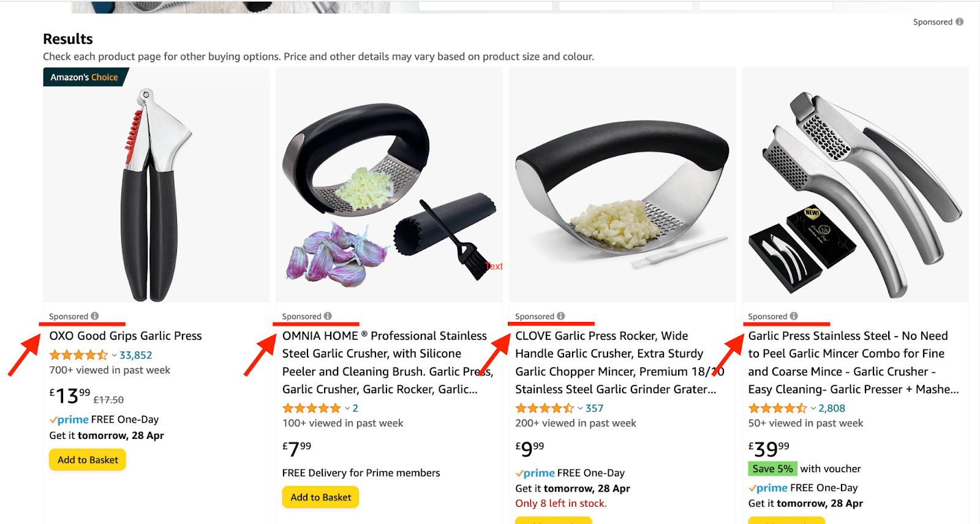Screen dimensions: 980x524
Task: Click the five-star rating of OMNIA HOME
Action: 312,407
